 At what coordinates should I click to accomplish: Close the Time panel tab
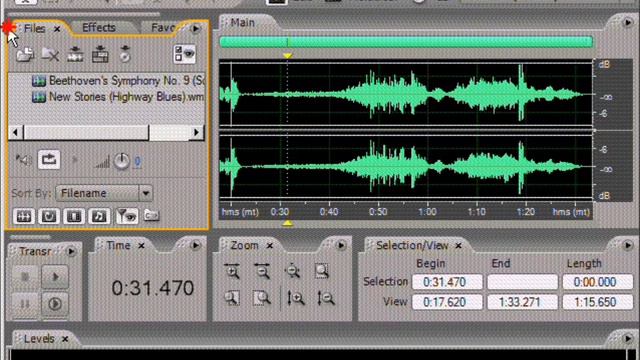click(x=141, y=246)
